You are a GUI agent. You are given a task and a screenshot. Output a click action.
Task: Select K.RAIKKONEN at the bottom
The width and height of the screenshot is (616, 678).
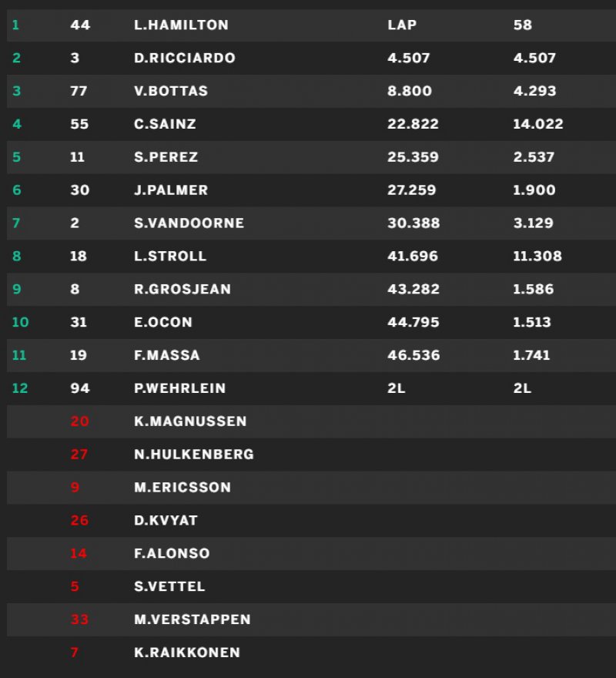(187, 653)
